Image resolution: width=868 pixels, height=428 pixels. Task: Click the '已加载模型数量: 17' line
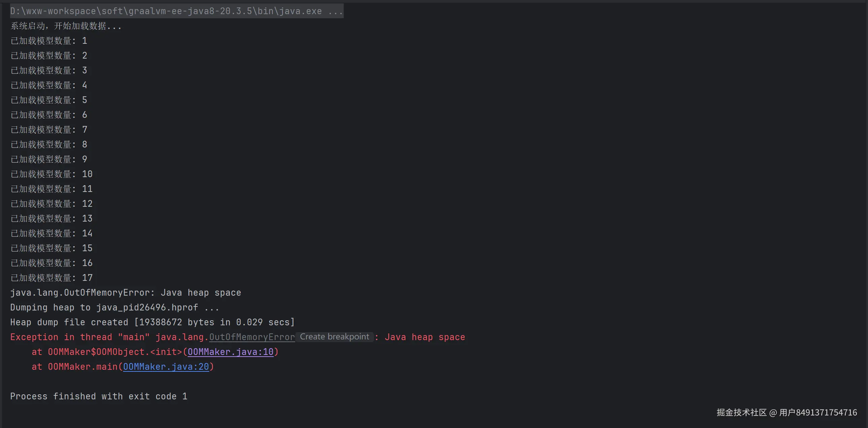(51, 277)
